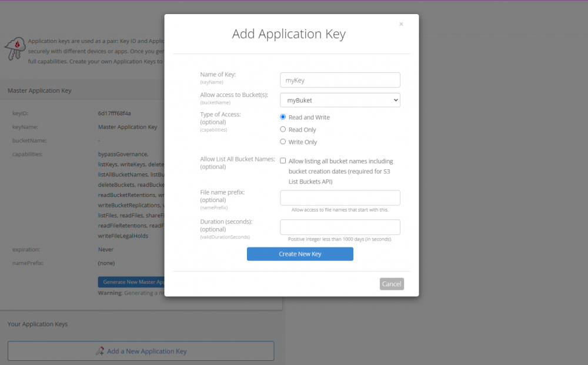The width and height of the screenshot is (588, 365).
Task: Click the namePrefix value '(none)'
Action: click(x=106, y=263)
